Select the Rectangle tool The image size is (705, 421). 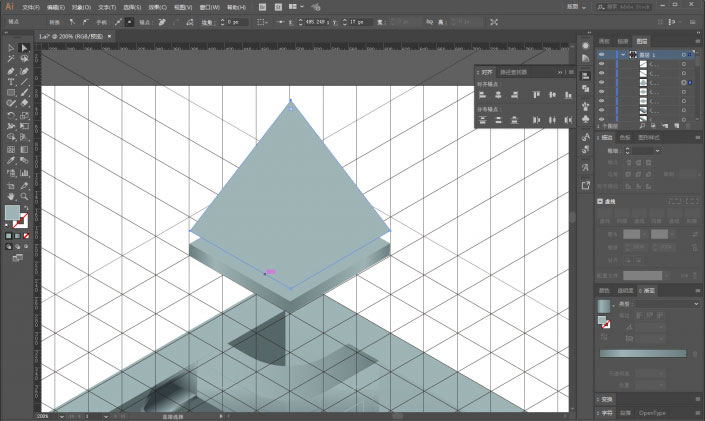[x=11, y=93]
